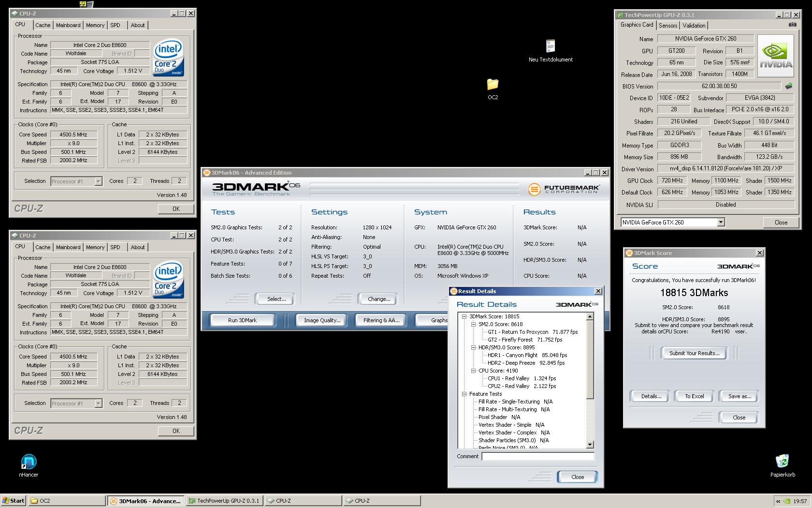
Task: Click the Result Details scrollbar thumb
Action: (x=590, y=359)
